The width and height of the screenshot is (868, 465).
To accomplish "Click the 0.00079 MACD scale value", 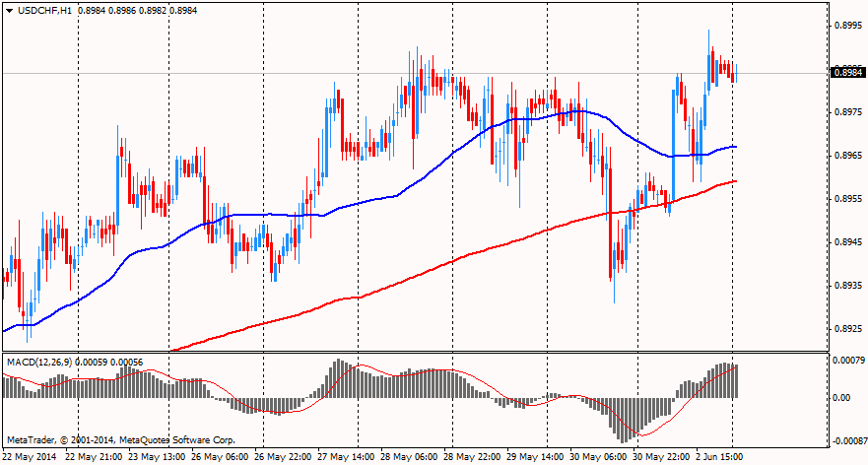I will tap(849, 361).
